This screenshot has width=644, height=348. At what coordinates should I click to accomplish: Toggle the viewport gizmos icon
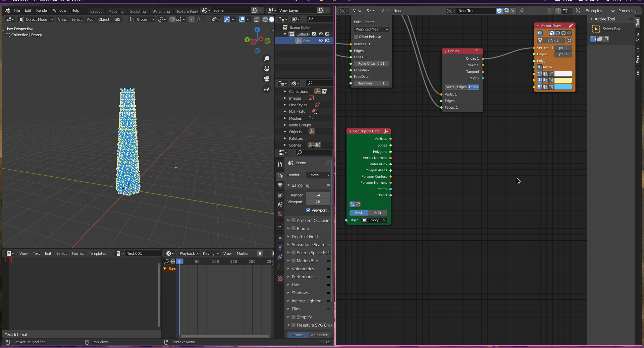point(227,19)
